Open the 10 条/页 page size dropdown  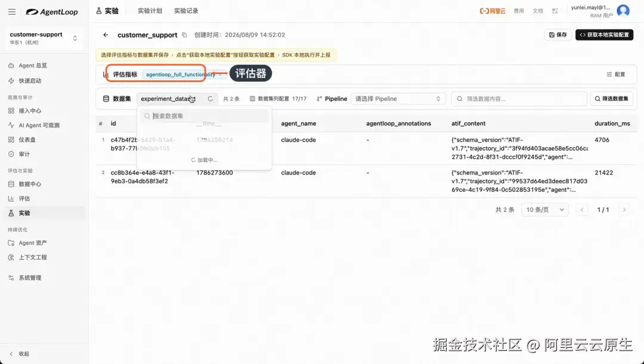[545, 210]
